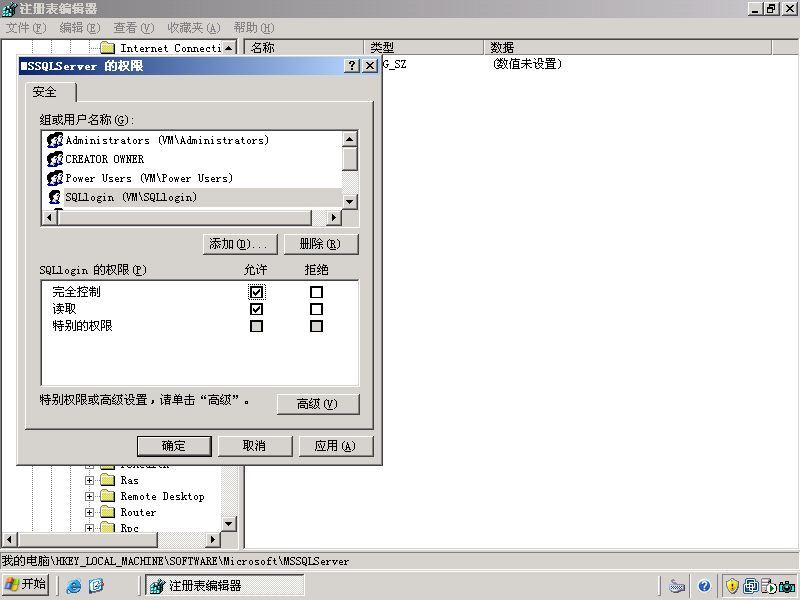Screen dimensions: 800x600
Task: Open 高级(V) advanced settings
Action: tap(318, 404)
